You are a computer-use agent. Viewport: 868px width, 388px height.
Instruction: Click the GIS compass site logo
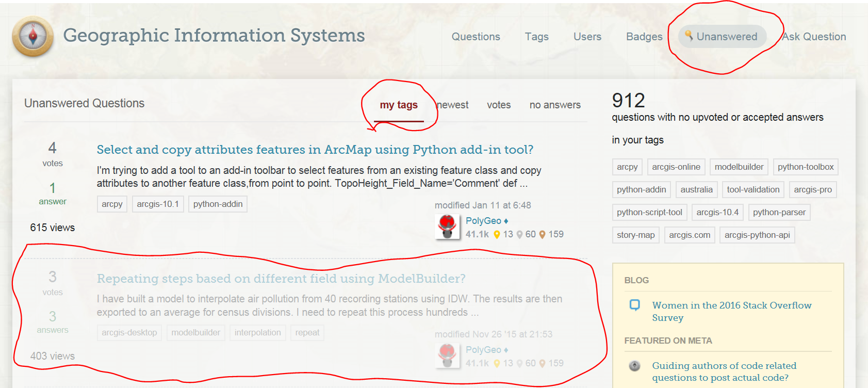(33, 36)
